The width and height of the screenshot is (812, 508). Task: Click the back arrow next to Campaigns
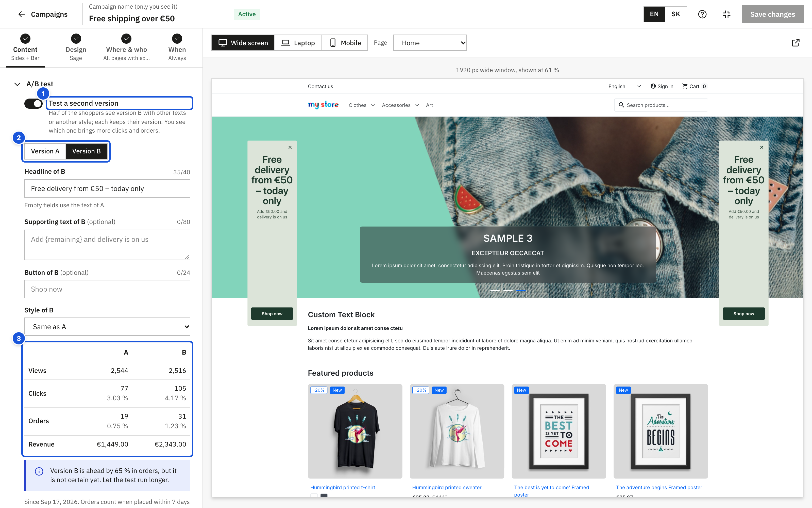click(22, 14)
